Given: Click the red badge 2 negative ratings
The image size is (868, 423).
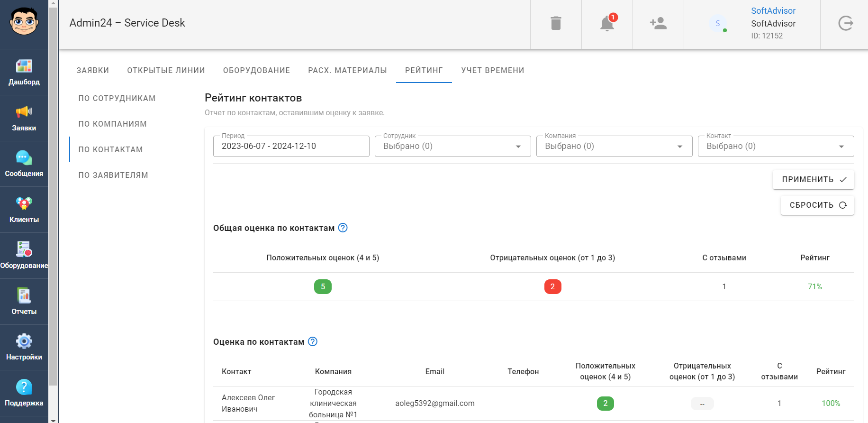Looking at the screenshot, I should (552, 286).
